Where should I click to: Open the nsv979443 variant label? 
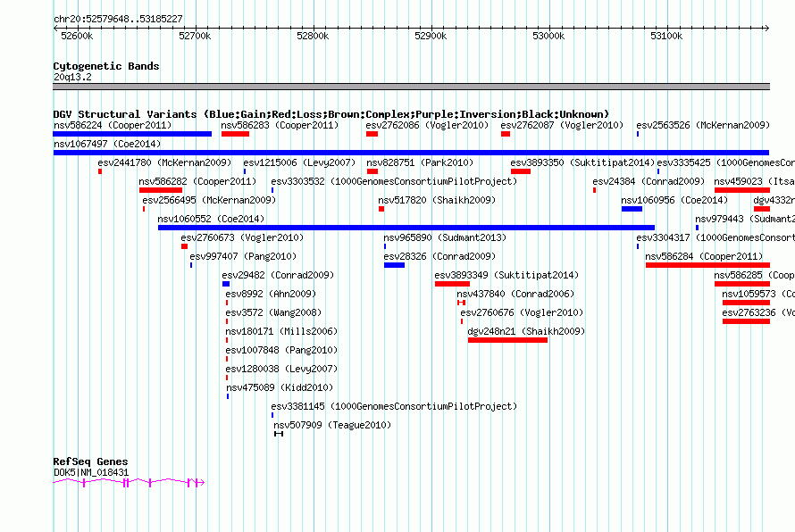coord(745,219)
